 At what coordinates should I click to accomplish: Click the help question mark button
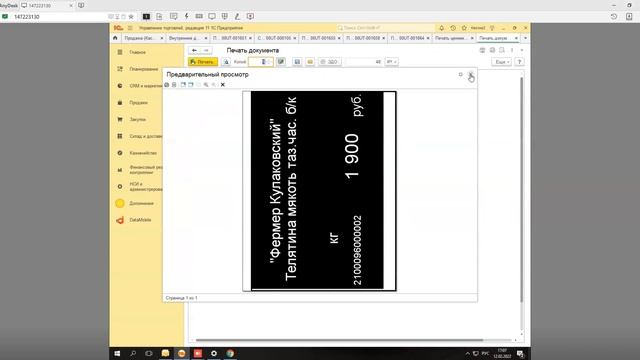(x=519, y=62)
